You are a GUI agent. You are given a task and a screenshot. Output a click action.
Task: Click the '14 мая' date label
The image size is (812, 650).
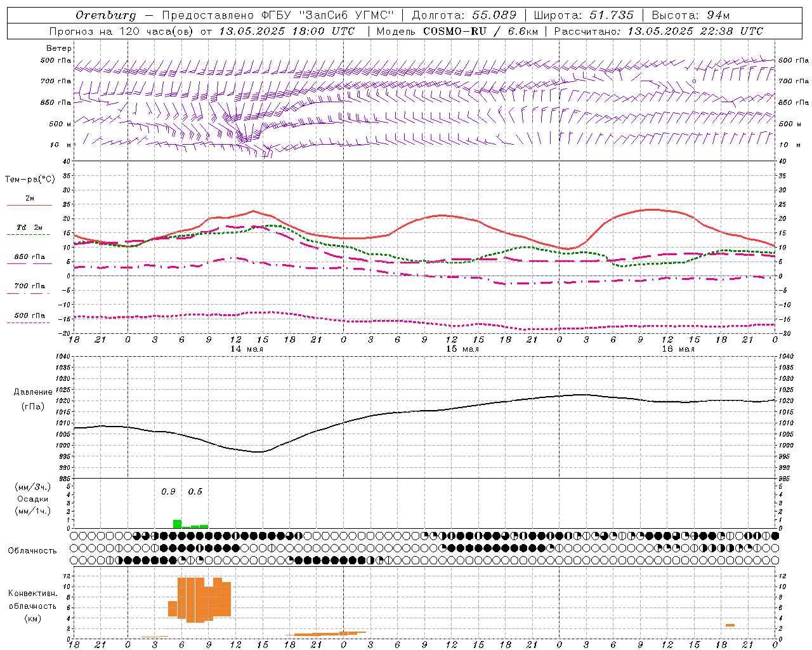click(x=247, y=349)
